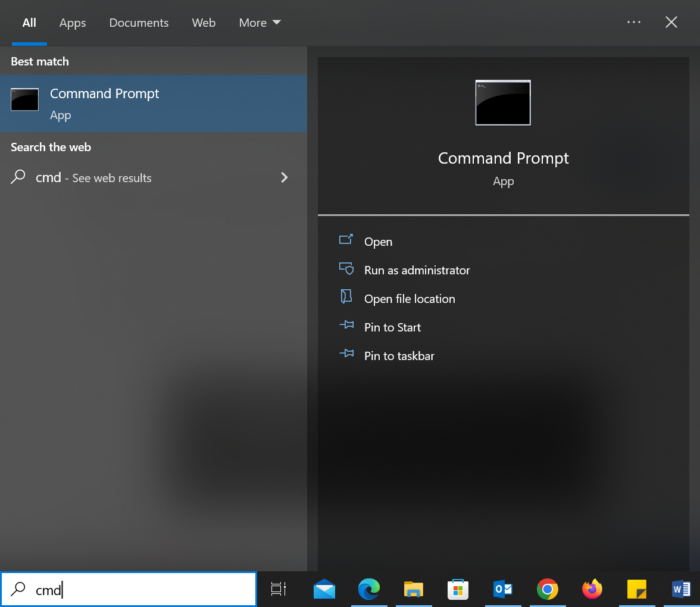
Task: Open the three-dots options menu
Action: pyautogui.click(x=634, y=22)
